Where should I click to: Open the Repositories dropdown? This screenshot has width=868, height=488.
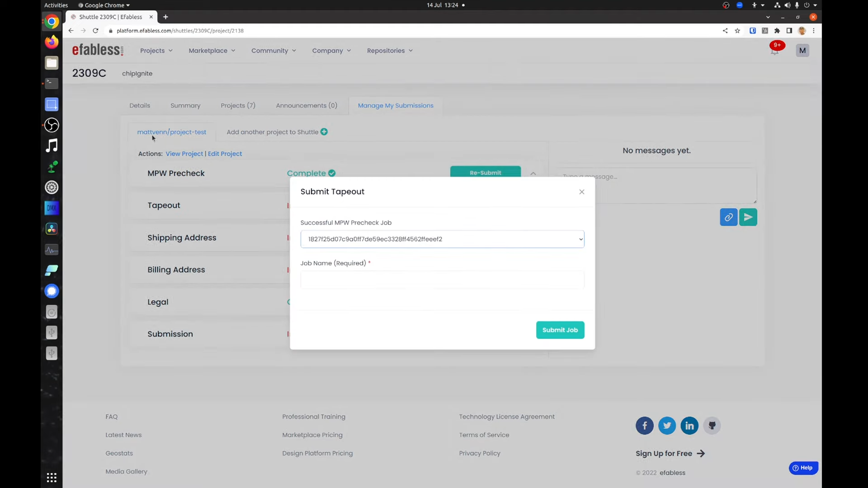pos(390,51)
